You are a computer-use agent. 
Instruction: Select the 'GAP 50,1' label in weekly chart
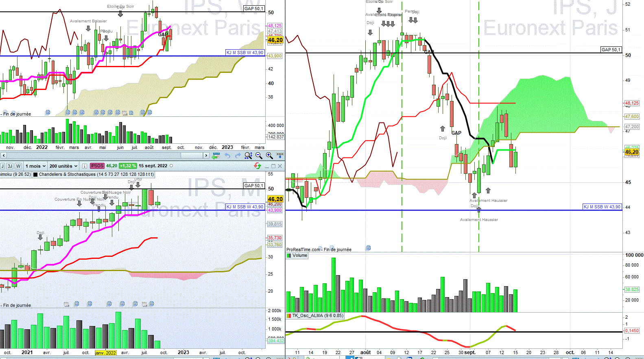(x=254, y=9)
